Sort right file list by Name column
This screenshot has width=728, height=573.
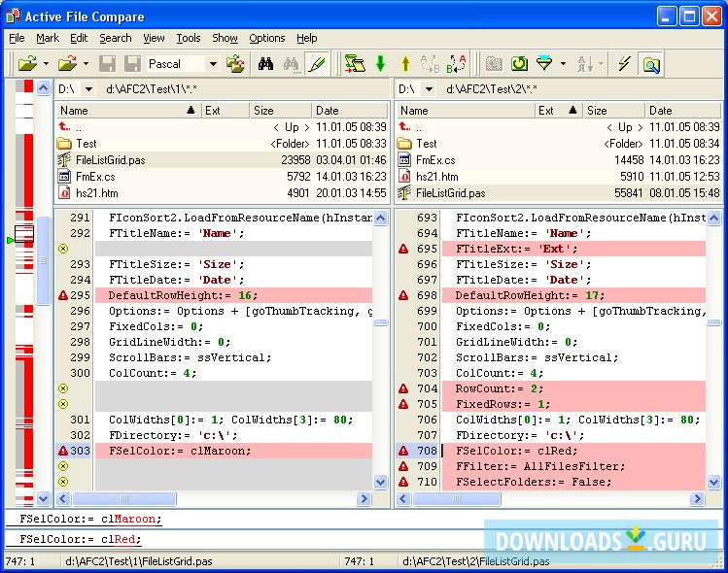(x=466, y=111)
